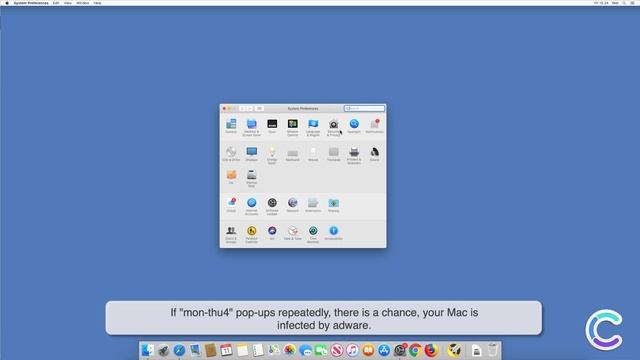
Task: Open the Extensions preferences pane
Action: pyautogui.click(x=313, y=205)
